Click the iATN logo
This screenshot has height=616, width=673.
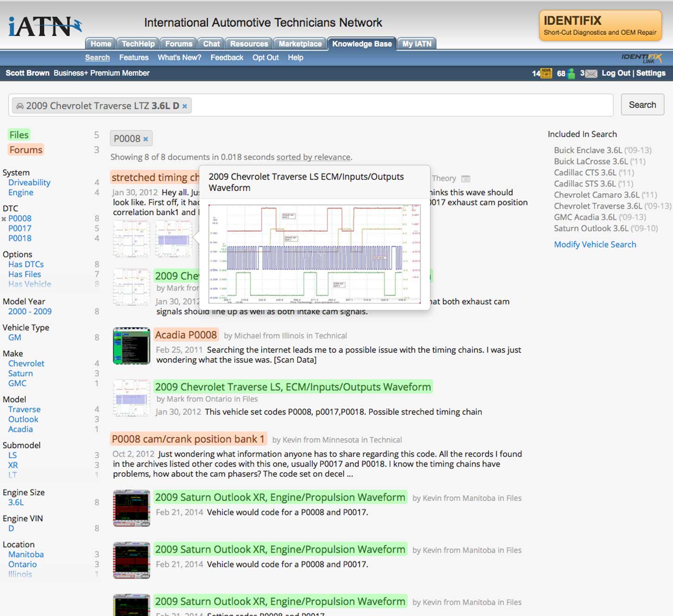tap(45, 26)
